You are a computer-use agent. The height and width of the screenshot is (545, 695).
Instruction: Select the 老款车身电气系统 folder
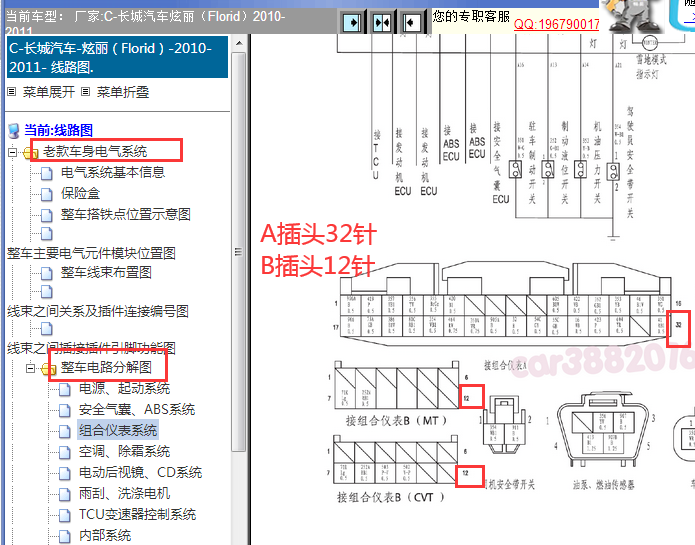click(95, 152)
